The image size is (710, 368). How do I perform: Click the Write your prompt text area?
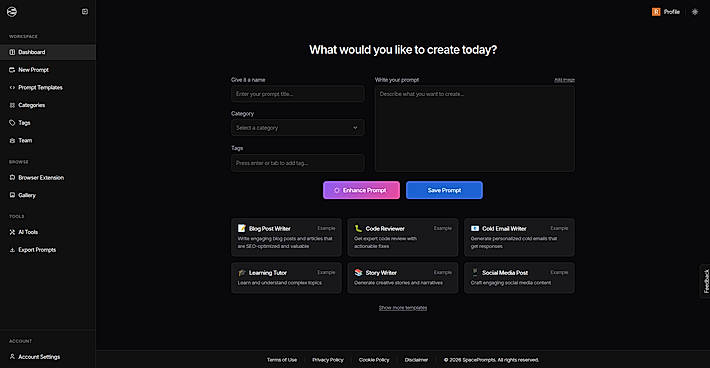coord(475,129)
